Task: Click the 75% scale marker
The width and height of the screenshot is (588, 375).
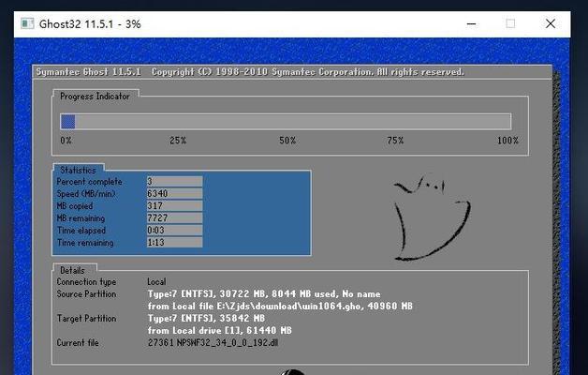Action: (395, 141)
